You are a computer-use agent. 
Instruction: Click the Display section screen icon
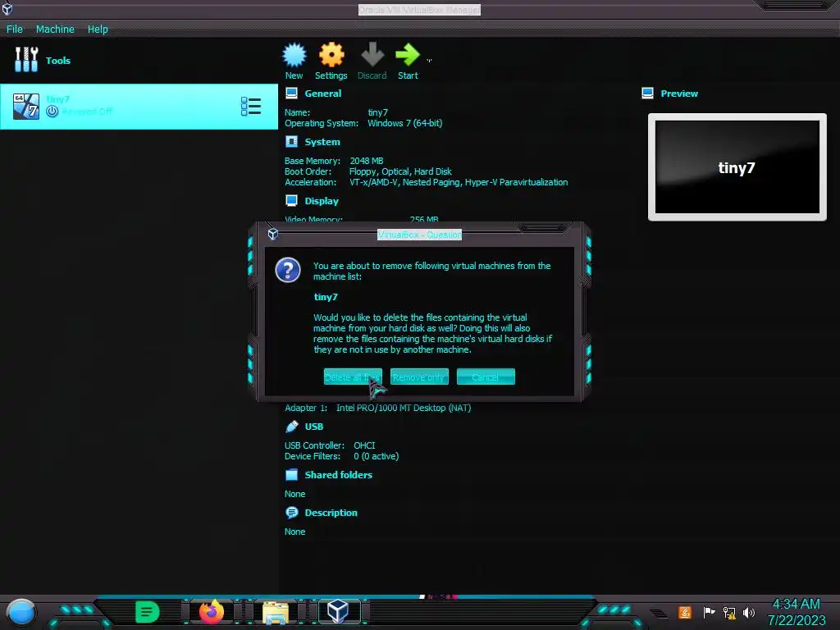(x=291, y=201)
